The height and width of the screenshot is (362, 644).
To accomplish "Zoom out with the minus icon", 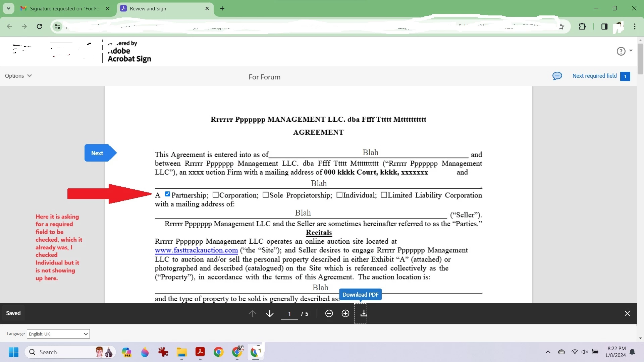I will point(329,313).
